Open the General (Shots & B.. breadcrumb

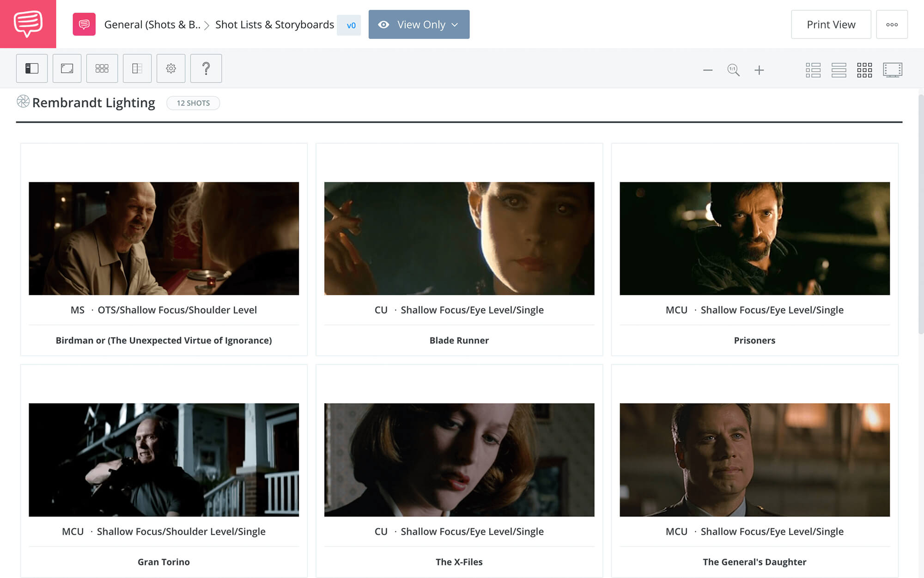[152, 25]
